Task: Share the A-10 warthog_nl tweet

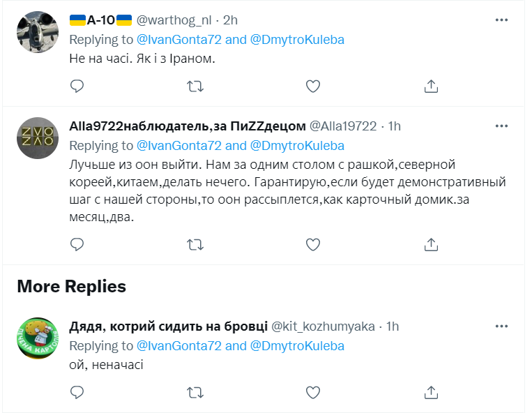Action: (x=432, y=86)
